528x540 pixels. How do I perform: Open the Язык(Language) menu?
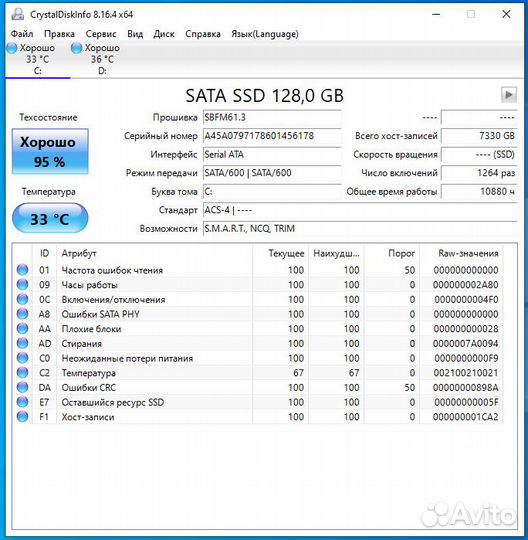pos(265,34)
